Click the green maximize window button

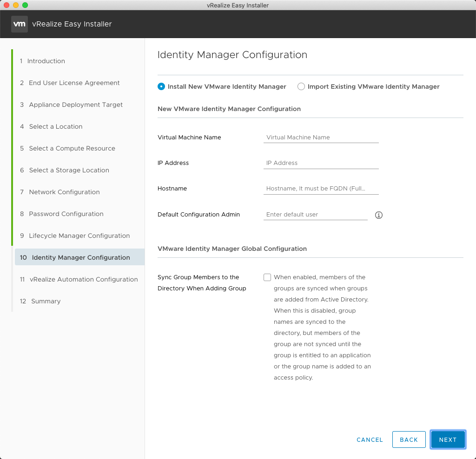point(25,5)
